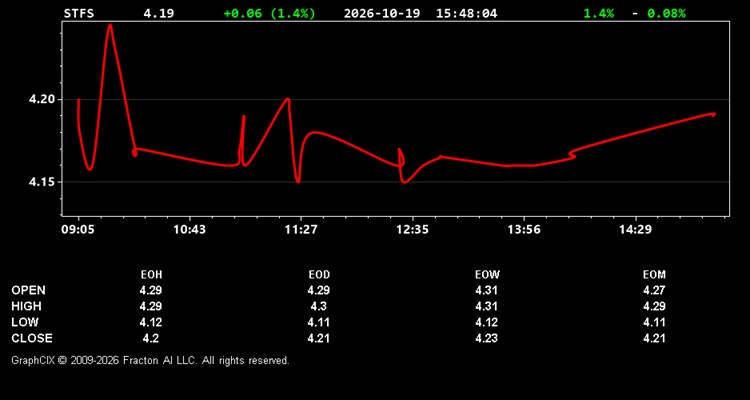Viewport: 750px width, 400px height.
Task: Select the LOW row label
Action: tap(25, 322)
